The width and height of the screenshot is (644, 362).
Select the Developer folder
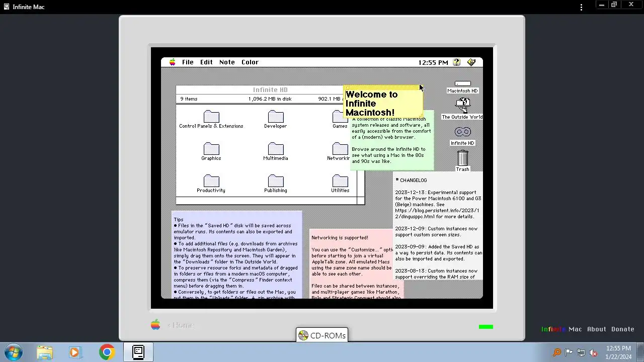(x=275, y=119)
